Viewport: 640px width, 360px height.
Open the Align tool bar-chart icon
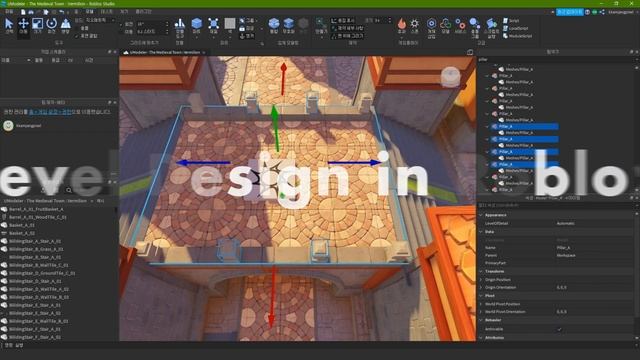180,24
